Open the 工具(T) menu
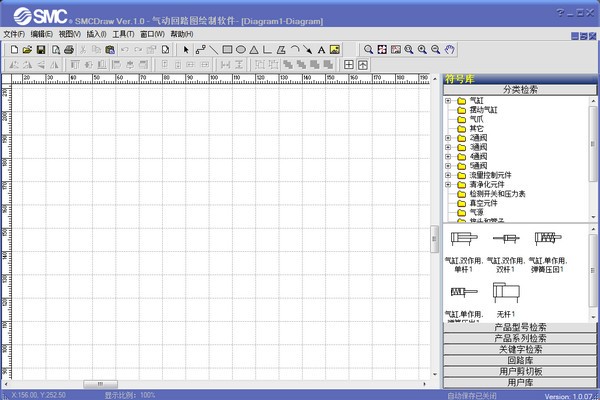The width and height of the screenshot is (600, 400). [x=123, y=34]
